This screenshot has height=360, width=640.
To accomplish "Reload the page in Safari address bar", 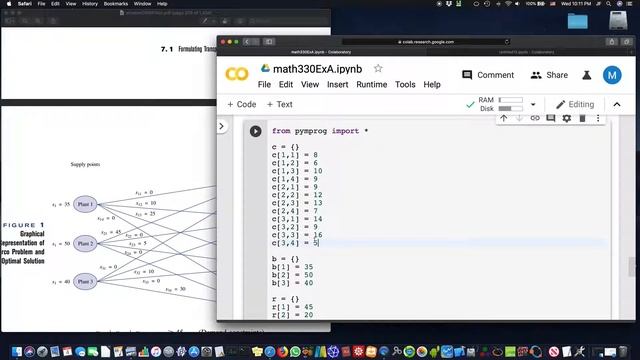I will click(507, 42).
